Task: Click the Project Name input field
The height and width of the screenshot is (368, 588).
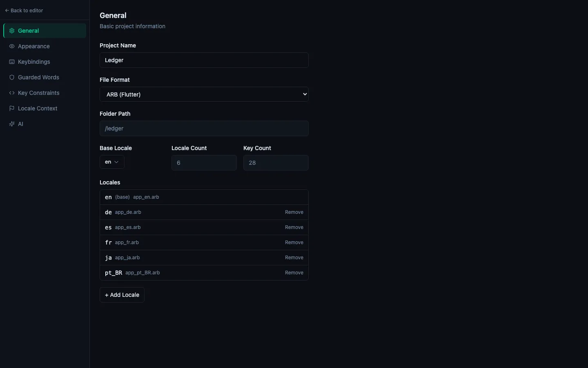Action: (x=204, y=60)
